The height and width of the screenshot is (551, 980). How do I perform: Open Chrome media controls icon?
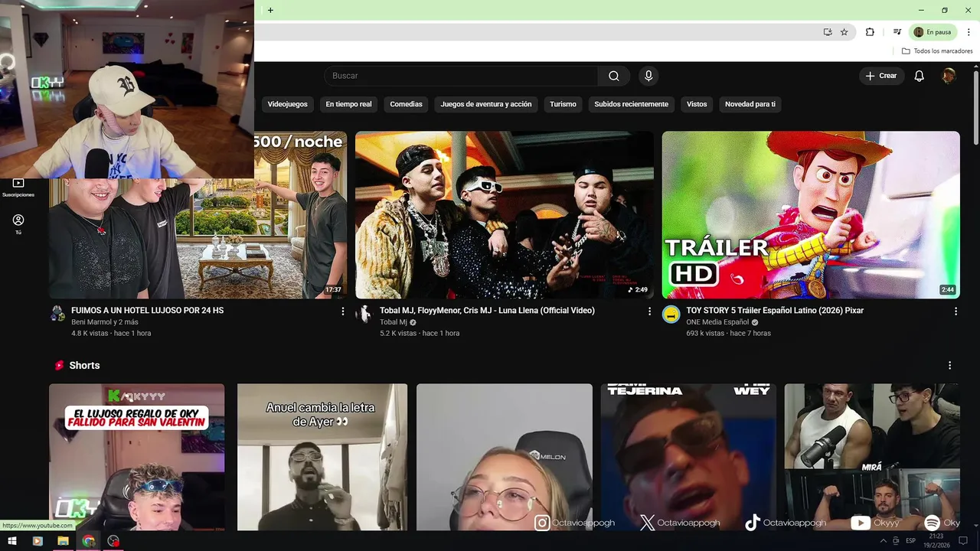tap(897, 32)
